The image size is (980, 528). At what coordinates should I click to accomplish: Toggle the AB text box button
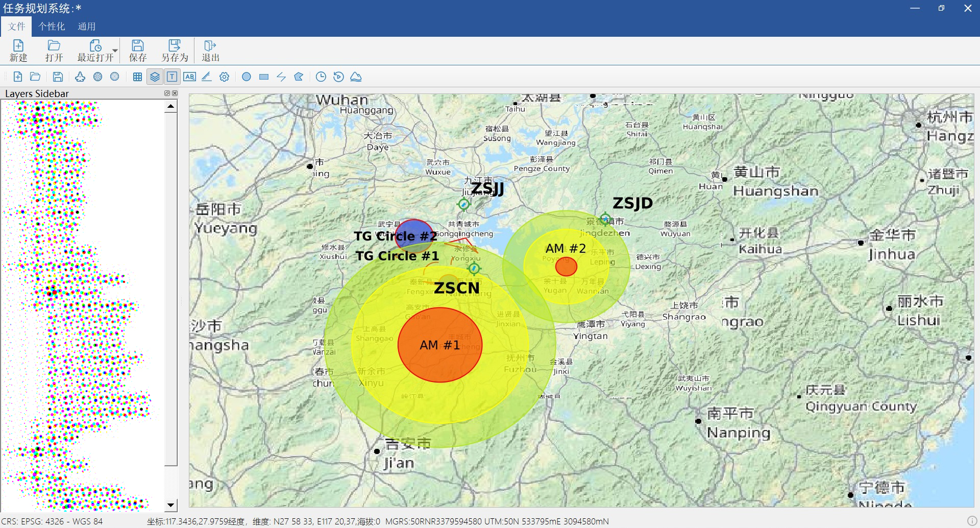(189, 77)
